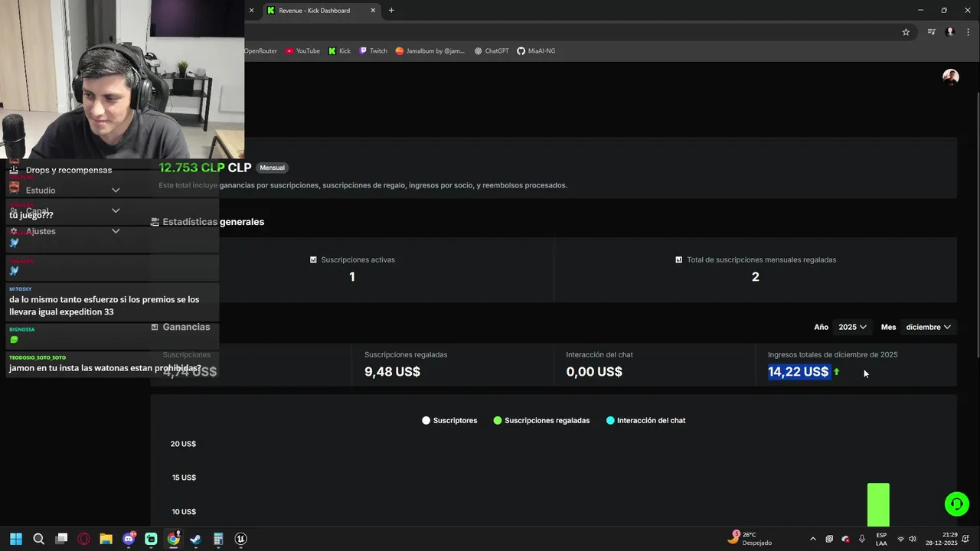Click the Suscripciones activas stat icon
980x551 pixels.
tap(313, 260)
